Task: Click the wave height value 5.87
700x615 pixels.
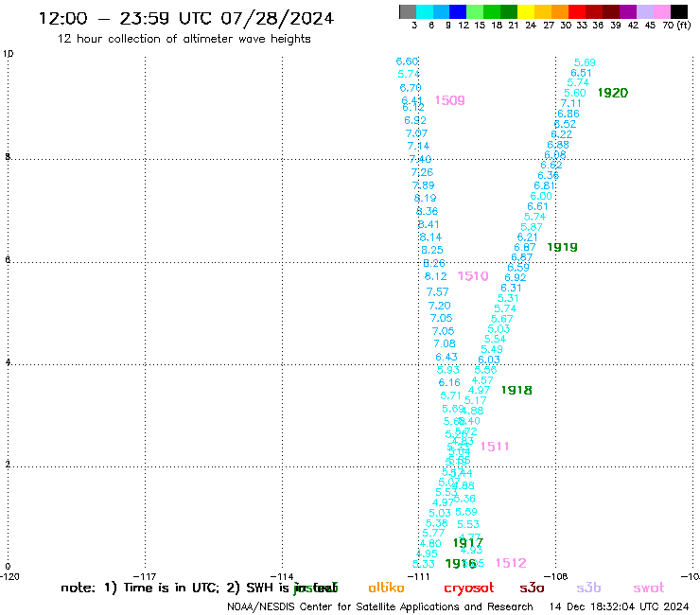Action: point(532,227)
